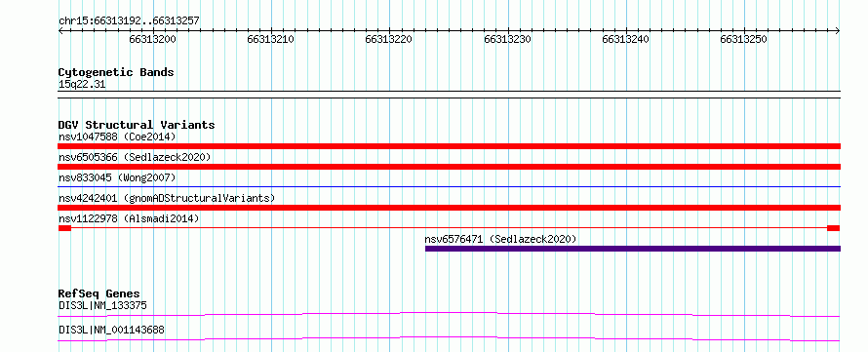Click ruler tick label 66313220
The height and width of the screenshot is (352, 868).
(389, 40)
